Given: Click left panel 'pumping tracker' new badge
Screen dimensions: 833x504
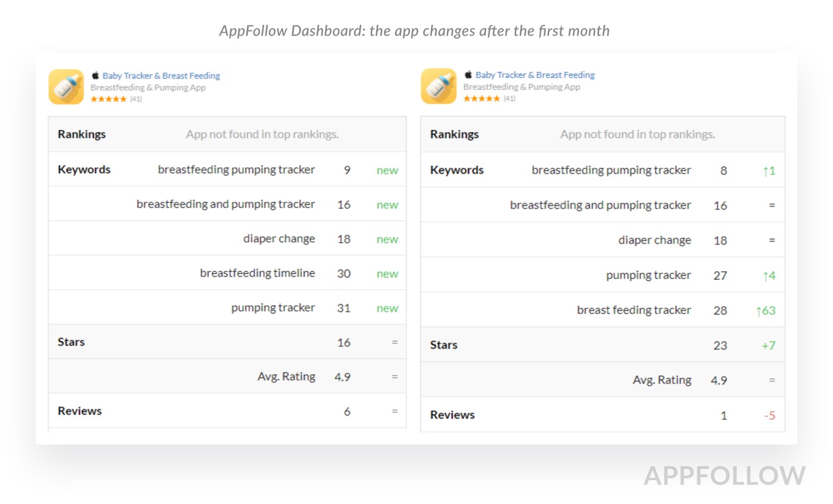Looking at the screenshot, I should [x=387, y=308].
